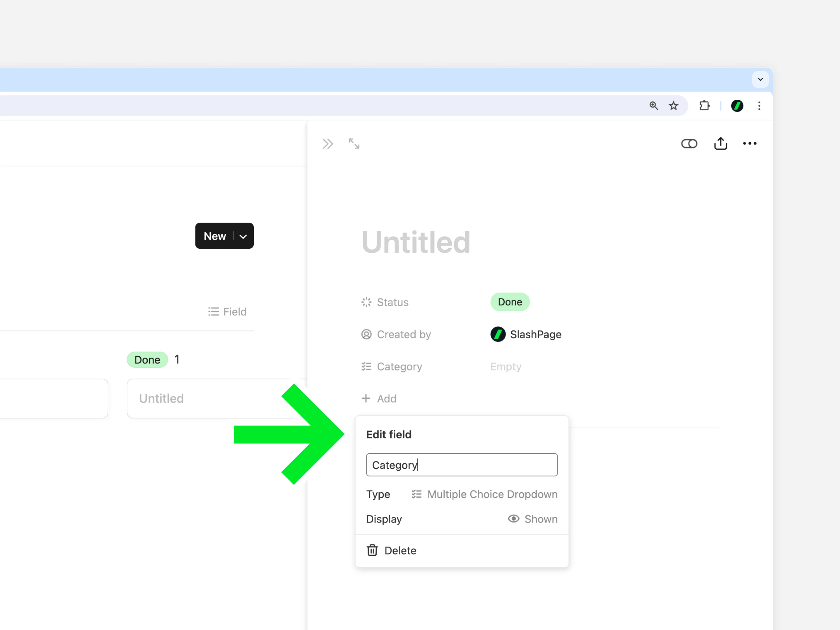Click the trash icon next to Delete
This screenshot has height=630, width=840.
click(372, 550)
